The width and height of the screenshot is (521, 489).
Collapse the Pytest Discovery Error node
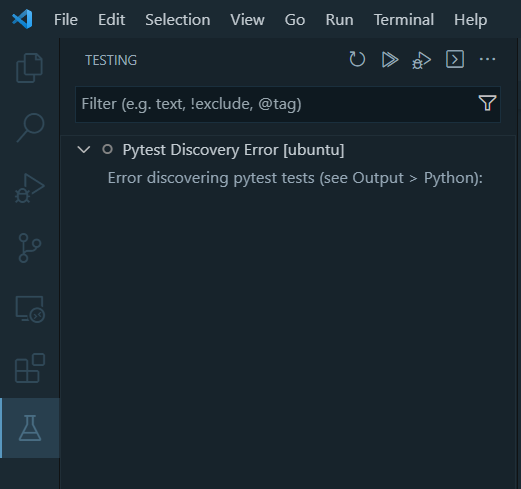(84, 149)
